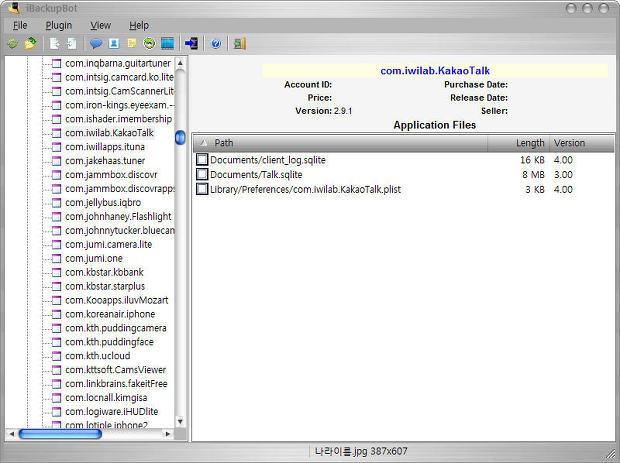The image size is (620, 463).
Task: Open the Help menu
Action: tap(139, 26)
